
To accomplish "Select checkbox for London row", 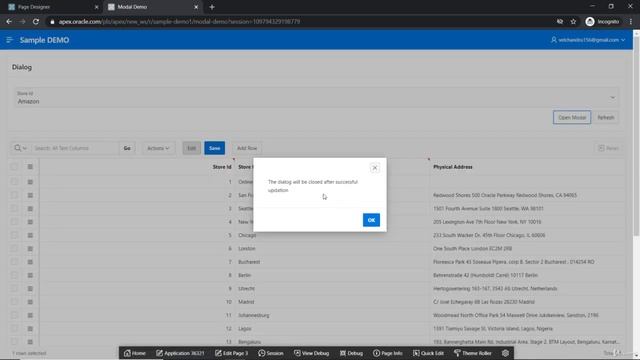I will point(14,249).
